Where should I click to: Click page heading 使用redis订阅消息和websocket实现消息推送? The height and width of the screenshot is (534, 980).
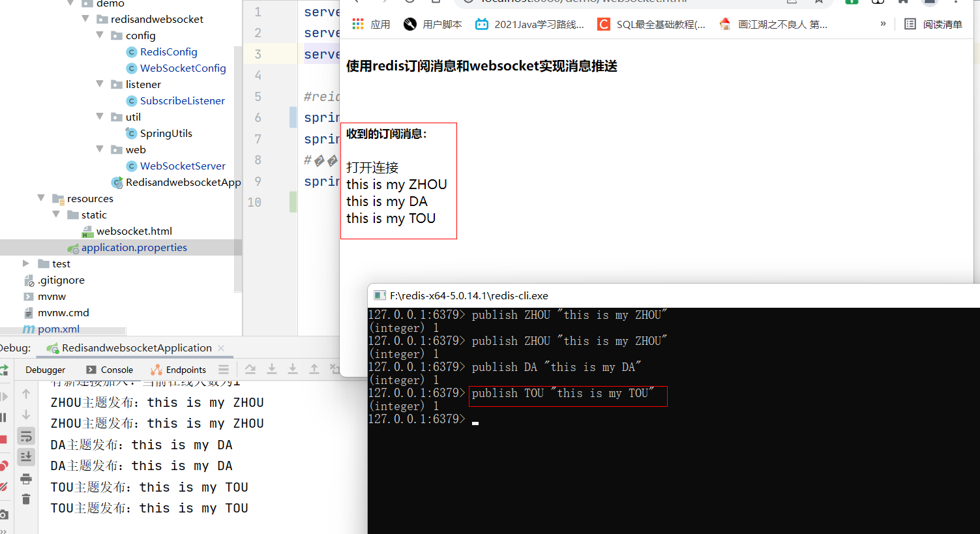pos(481,66)
